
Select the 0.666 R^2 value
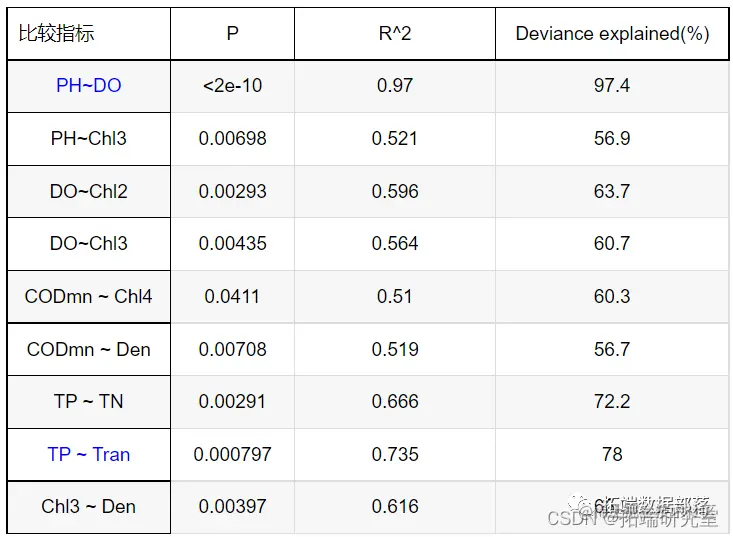[x=395, y=401]
